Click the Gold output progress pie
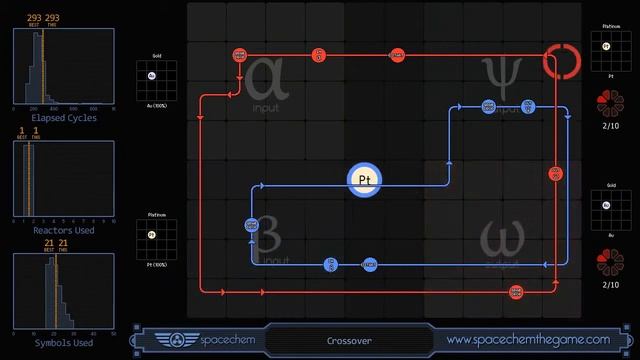The height and width of the screenshot is (360, 640). 610,262
